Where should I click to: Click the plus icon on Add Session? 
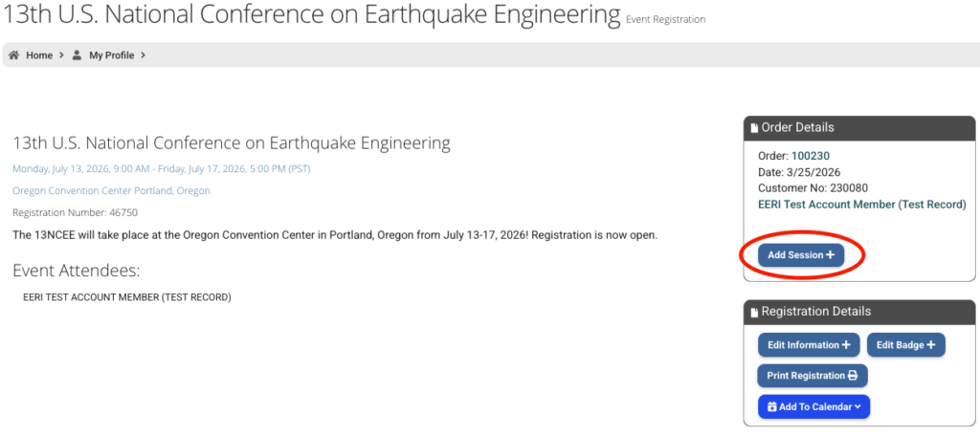[830, 255]
